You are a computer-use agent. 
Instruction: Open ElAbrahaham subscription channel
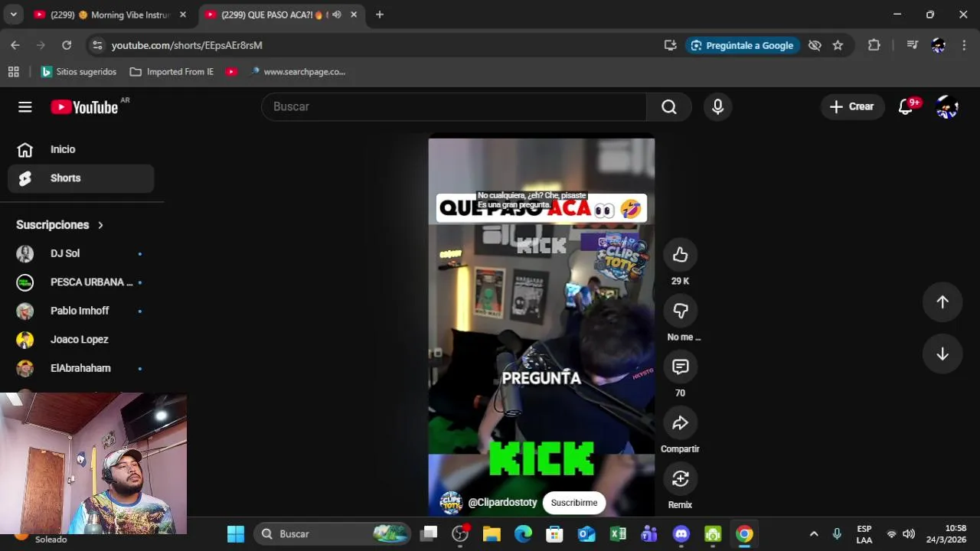81,368
